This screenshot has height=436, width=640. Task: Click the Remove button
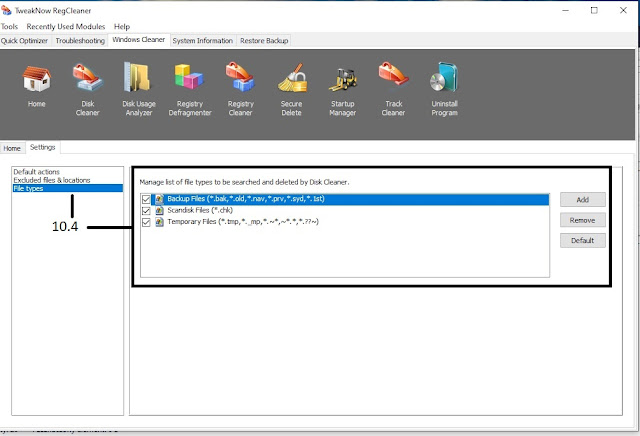pos(582,220)
